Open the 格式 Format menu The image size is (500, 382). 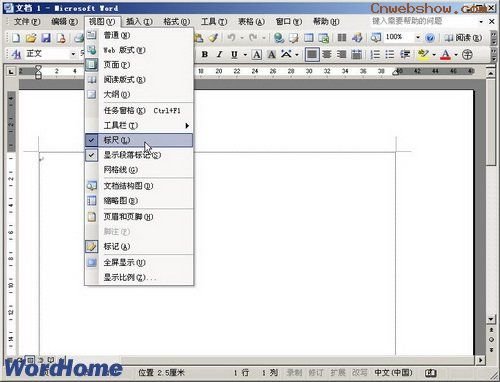176,22
